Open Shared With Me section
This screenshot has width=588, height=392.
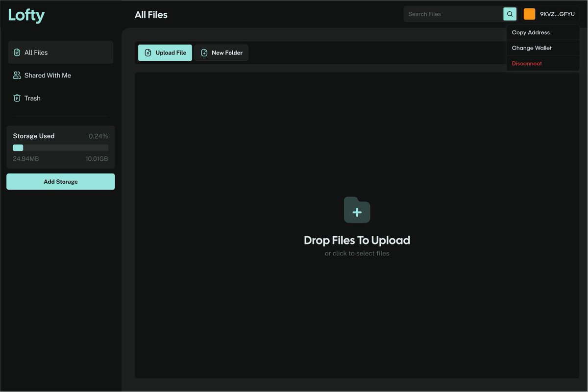(x=61, y=75)
